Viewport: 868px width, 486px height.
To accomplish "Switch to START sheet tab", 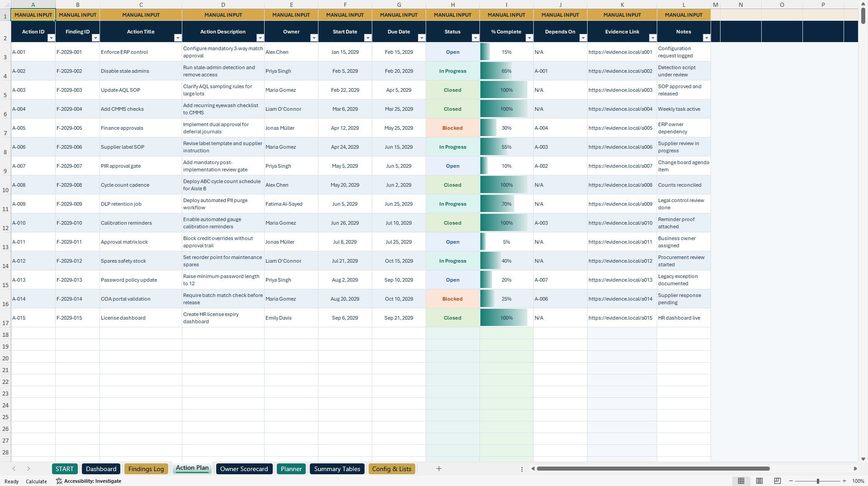I will [x=65, y=469].
